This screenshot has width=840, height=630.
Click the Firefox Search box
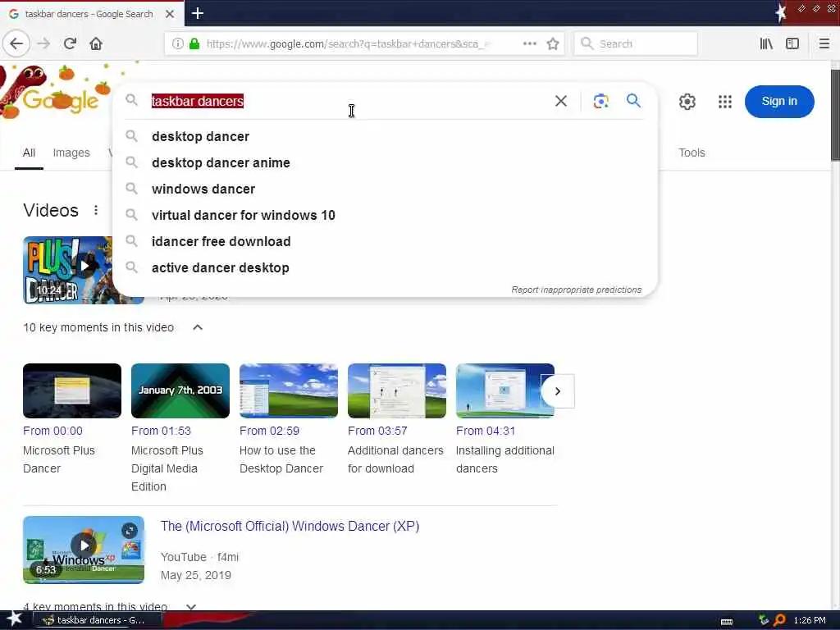click(636, 43)
